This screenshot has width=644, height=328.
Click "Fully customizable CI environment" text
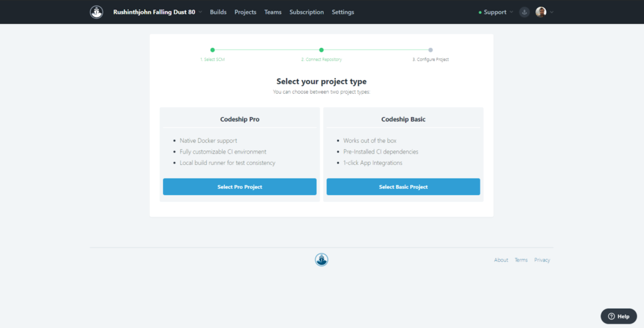point(223,152)
